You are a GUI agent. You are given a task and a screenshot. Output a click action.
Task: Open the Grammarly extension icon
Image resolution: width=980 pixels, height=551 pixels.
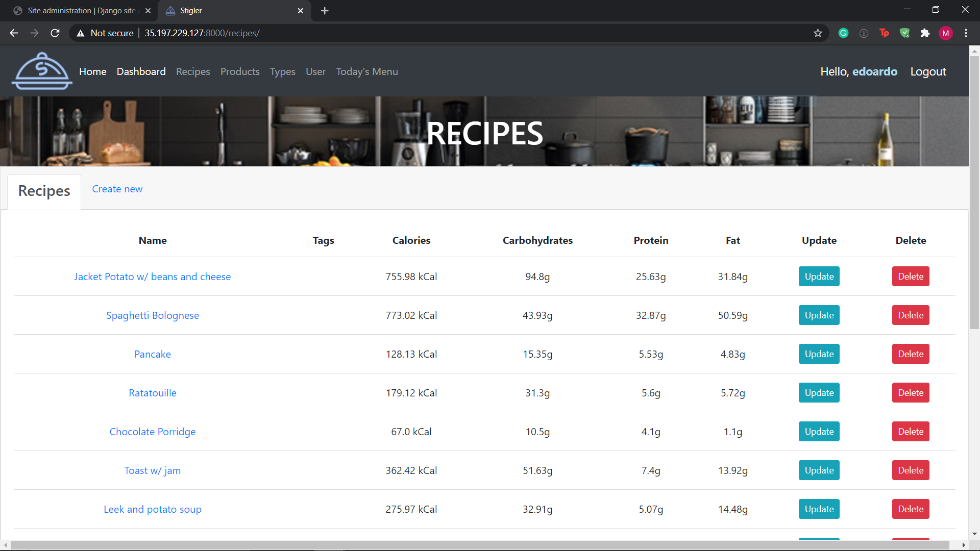pyautogui.click(x=843, y=33)
